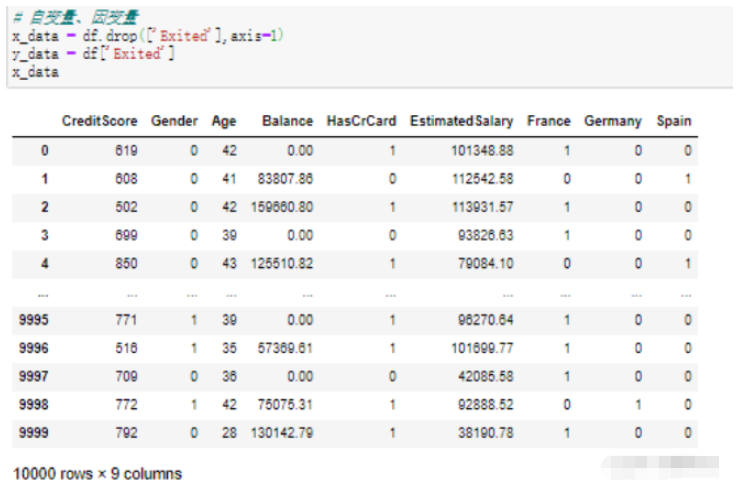Image resolution: width=737 pixels, height=485 pixels.
Task: Select the Gender column header
Action: (x=174, y=121)
